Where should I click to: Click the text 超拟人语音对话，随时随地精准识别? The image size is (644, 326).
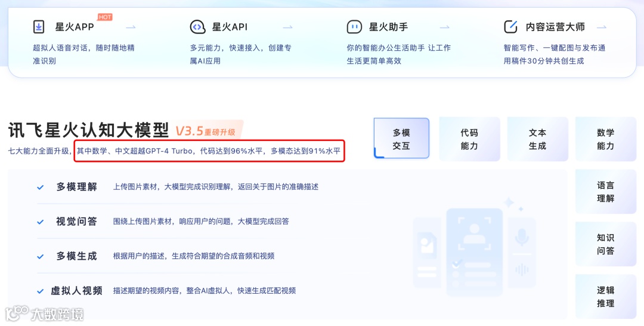[84, 54]
